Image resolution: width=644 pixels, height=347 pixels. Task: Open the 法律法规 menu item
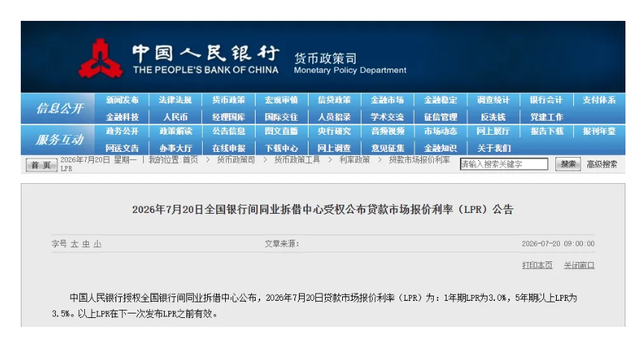[175, 100]
